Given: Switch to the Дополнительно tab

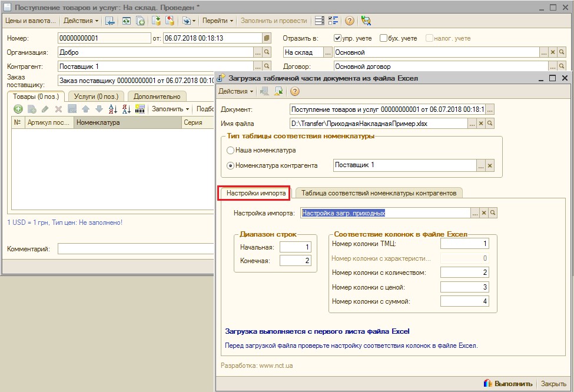Looking at the screenshot, I should pos(157,97).
